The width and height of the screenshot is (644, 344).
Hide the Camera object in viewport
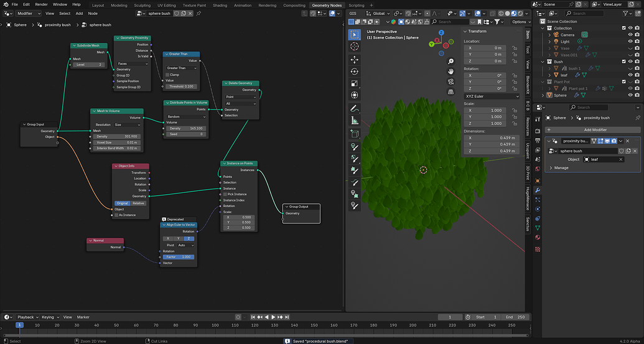coord(630,35)
